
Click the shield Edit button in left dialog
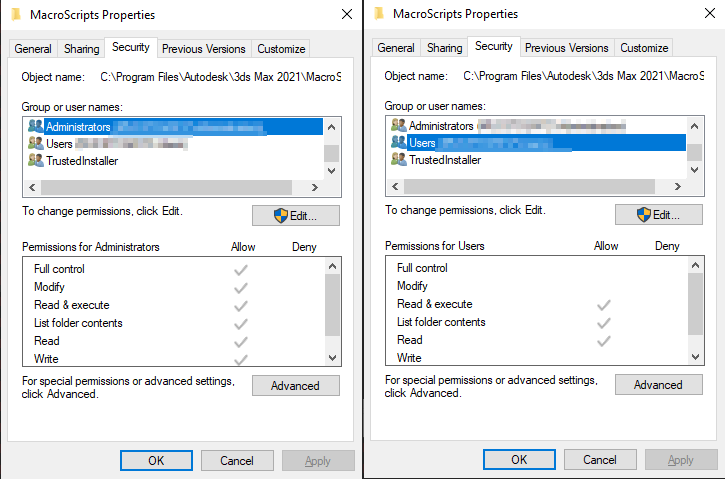[x=295, y=216]
